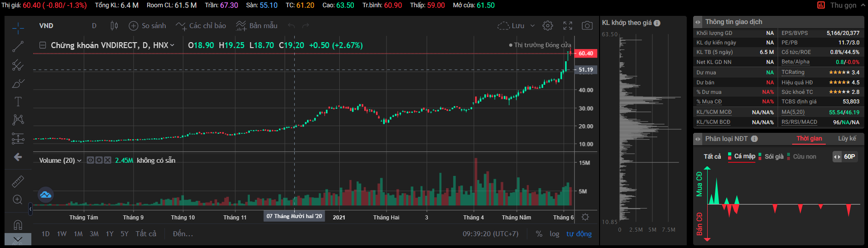Collapse the left drawing toolbar handle
Image resolution: width=868 pixels, height=248 pixels.
pyautogui.click(x=30, y=209)
